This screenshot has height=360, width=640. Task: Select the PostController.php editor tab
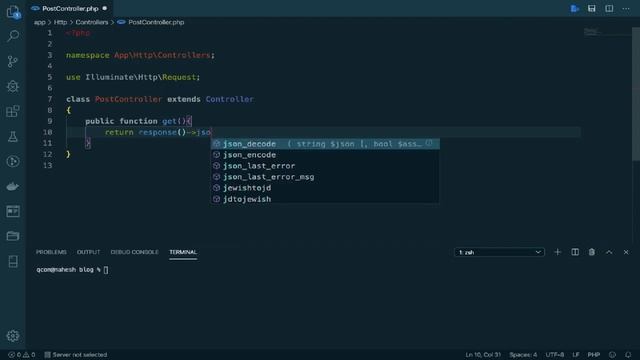70,9
